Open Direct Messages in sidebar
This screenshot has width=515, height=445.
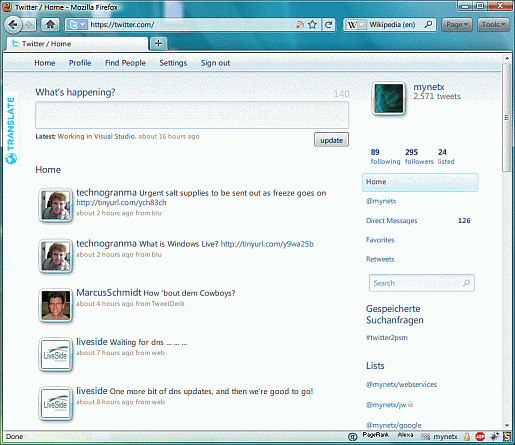[391, 220]
